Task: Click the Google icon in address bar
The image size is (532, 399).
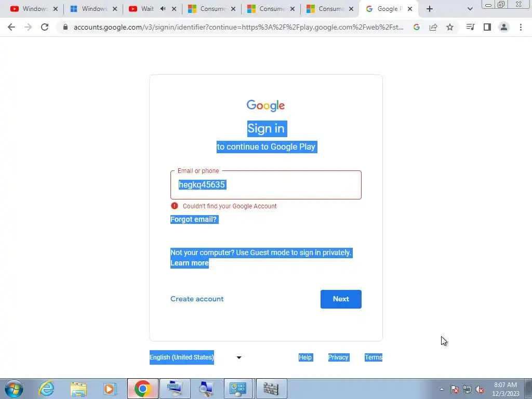Action: [x=416, y=27]
